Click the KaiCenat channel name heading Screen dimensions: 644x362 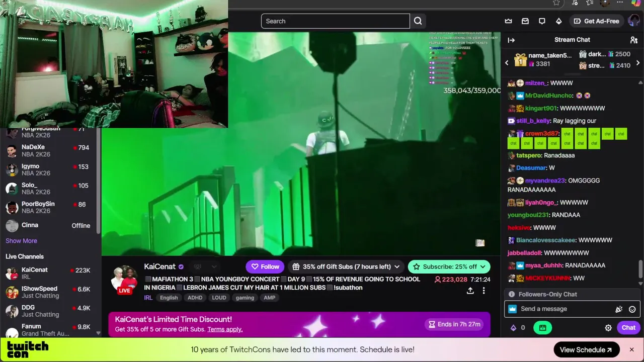[159, 266]
